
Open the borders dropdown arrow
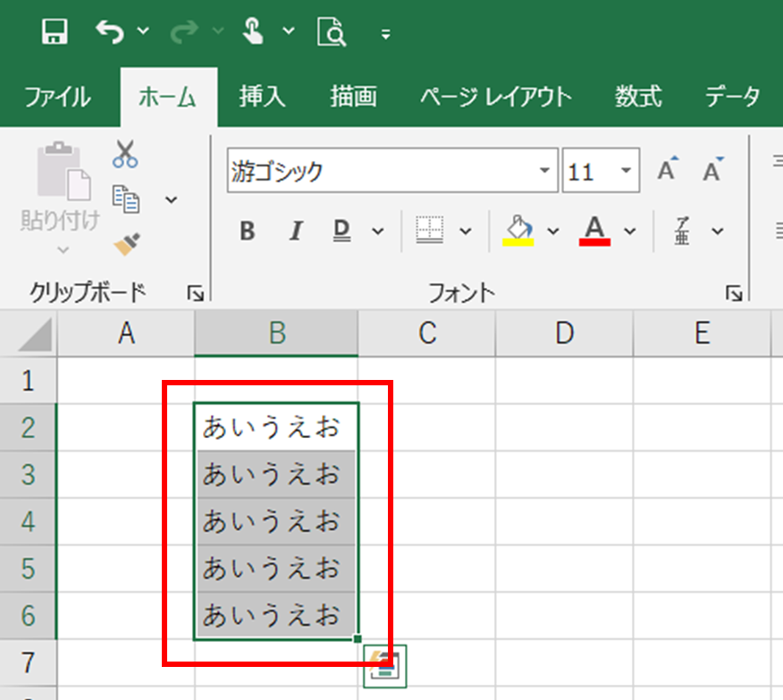465,232
